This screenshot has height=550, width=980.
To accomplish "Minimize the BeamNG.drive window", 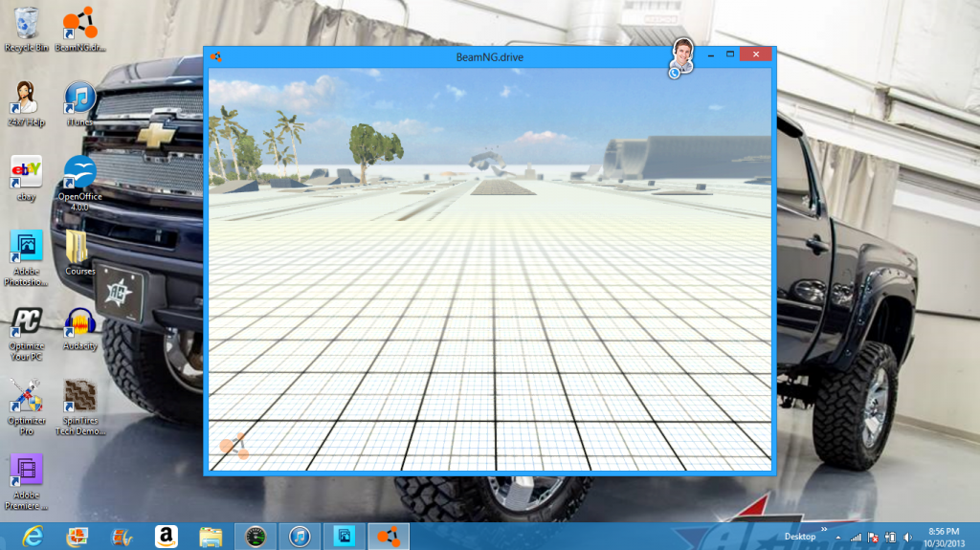I will pyautogui.click(x=711, y=55).
